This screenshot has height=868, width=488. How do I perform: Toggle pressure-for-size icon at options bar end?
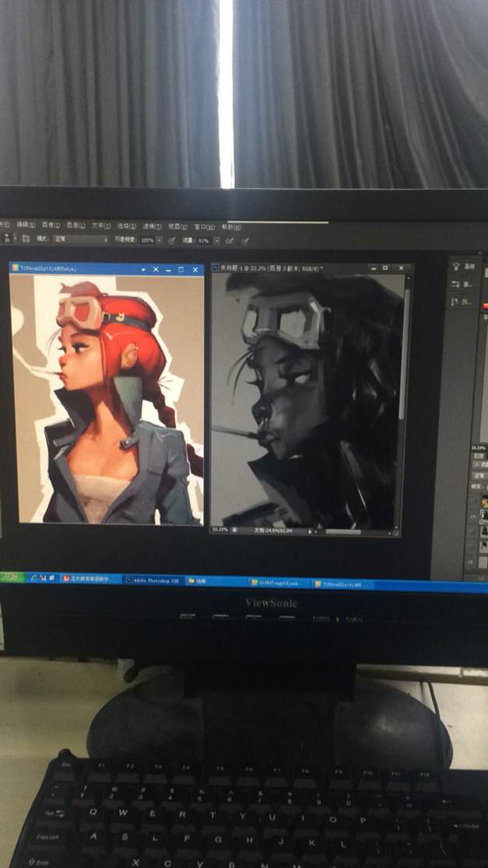(x=245, y=241)
